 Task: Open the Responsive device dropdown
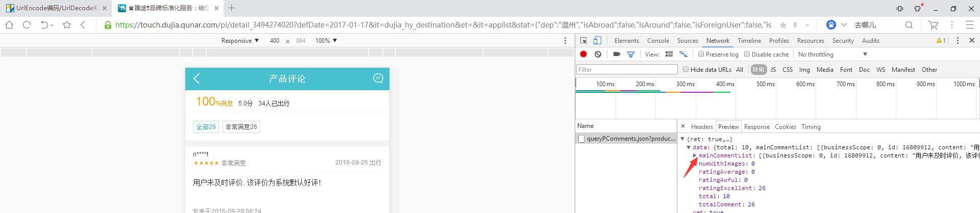pyautogui.click(x=240, y=40)
